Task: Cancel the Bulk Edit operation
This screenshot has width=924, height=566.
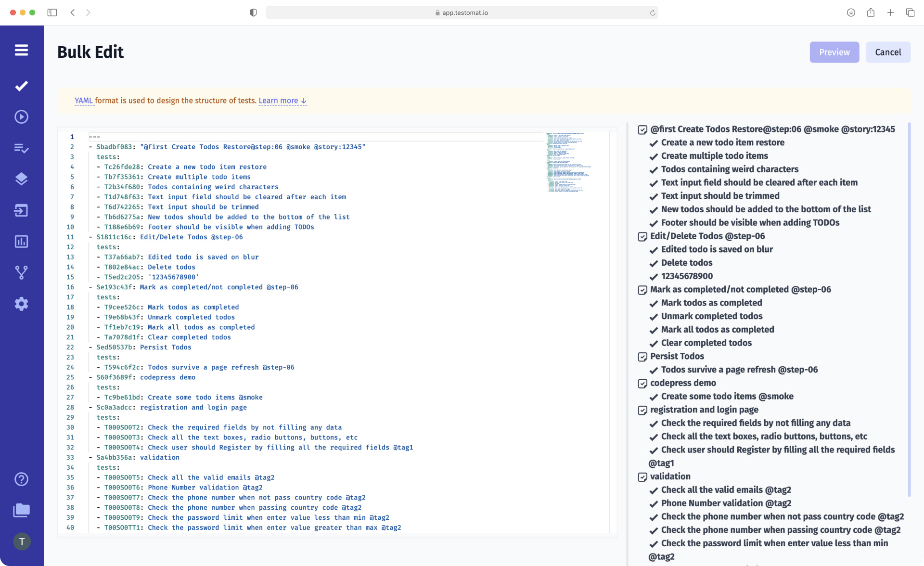Action: tap(888, 52)
